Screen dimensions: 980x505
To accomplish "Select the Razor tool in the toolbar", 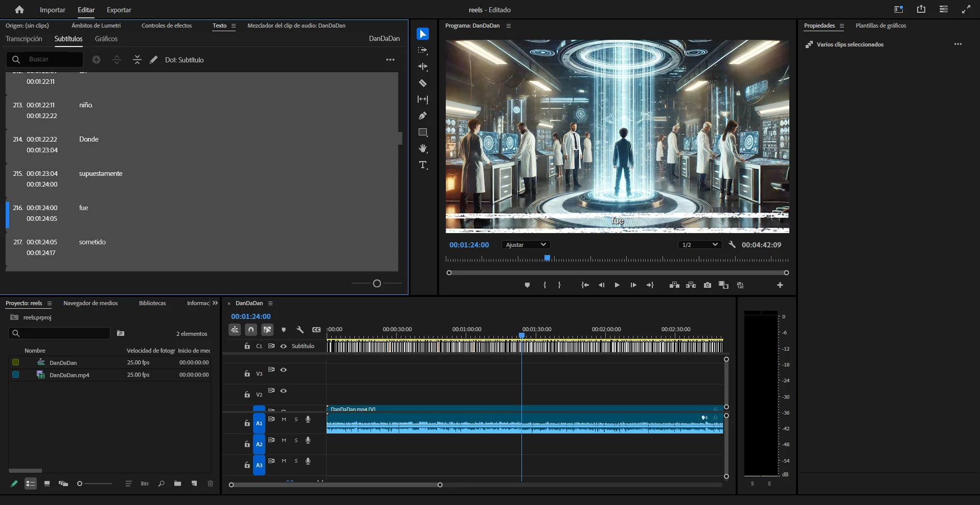I will point(423,83).
